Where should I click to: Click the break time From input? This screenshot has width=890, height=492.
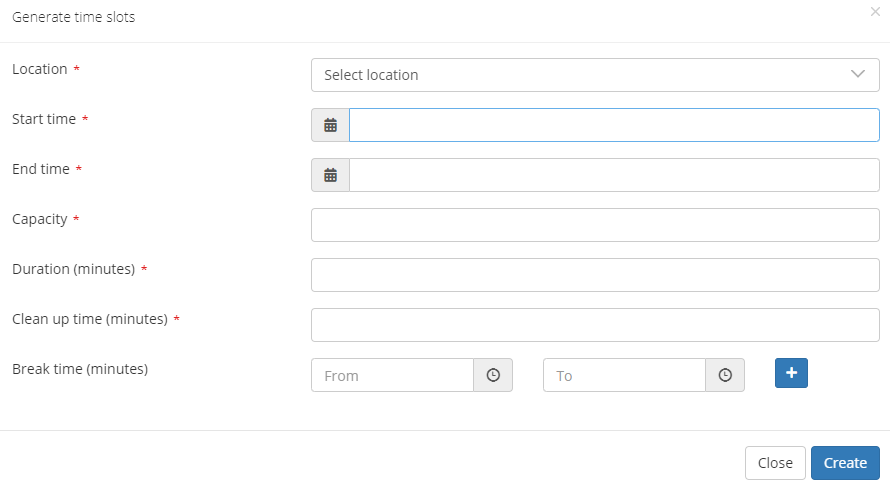[392, 375]
